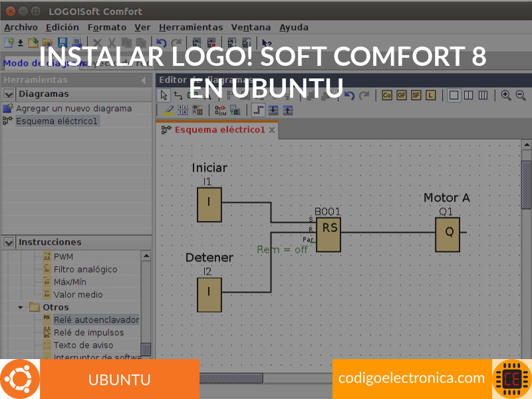Toggle the single-window layout view button
This screenshot has width=532, height=399.
point(454,95)
